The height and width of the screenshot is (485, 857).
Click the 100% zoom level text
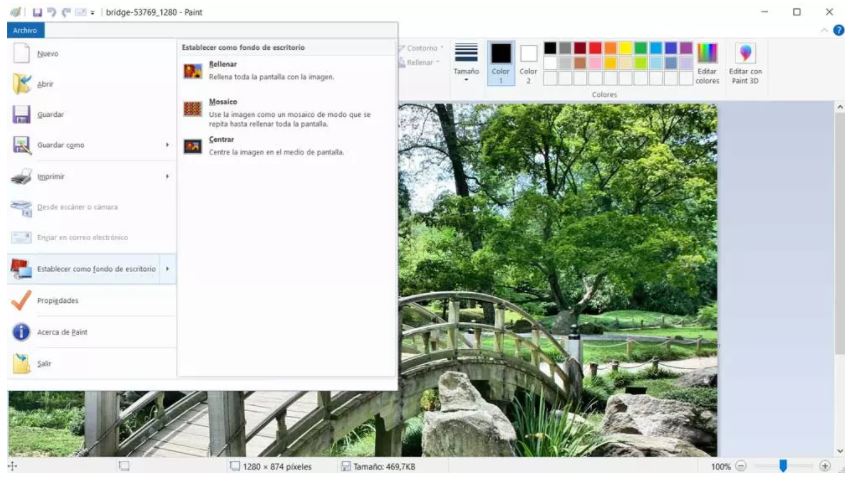(720, 466)
